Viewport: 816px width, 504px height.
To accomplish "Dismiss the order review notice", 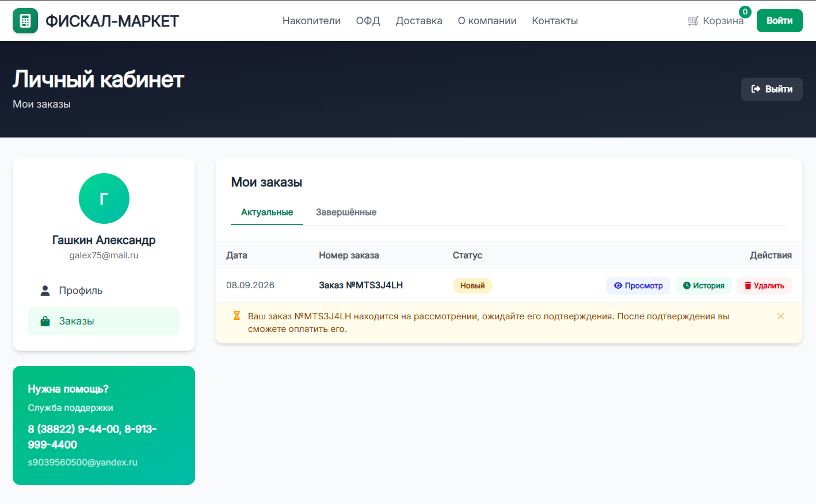I will click(x=781, y=316).
